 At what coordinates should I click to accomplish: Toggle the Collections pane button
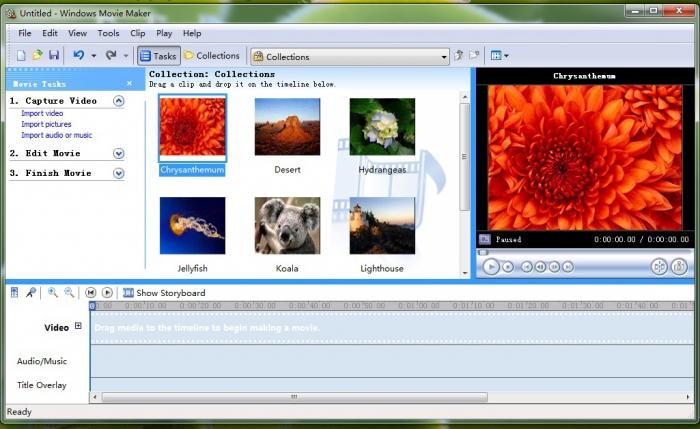(x=212, y=56)
